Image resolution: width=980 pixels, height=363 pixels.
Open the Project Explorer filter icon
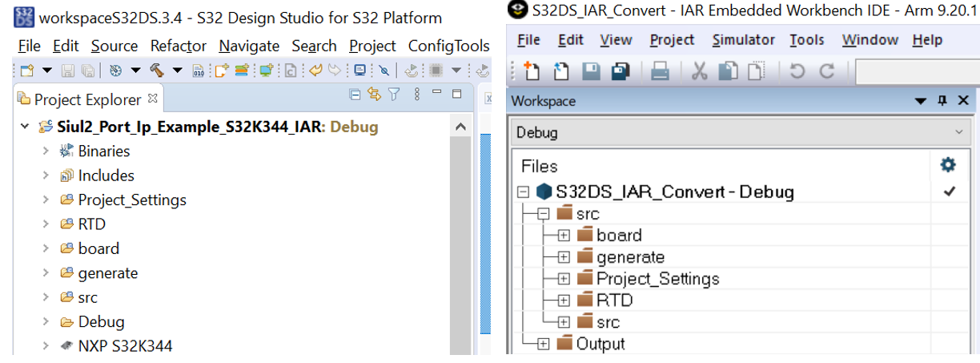pos(394,95)
